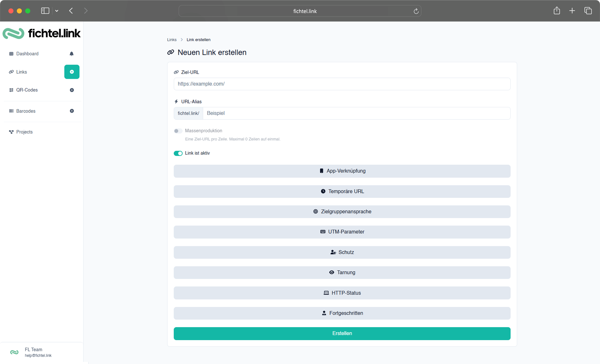The width and height of the screenshot is (600, 364).
Task: Toggle the Safari sidebar icon
Action: coord(45,11)
